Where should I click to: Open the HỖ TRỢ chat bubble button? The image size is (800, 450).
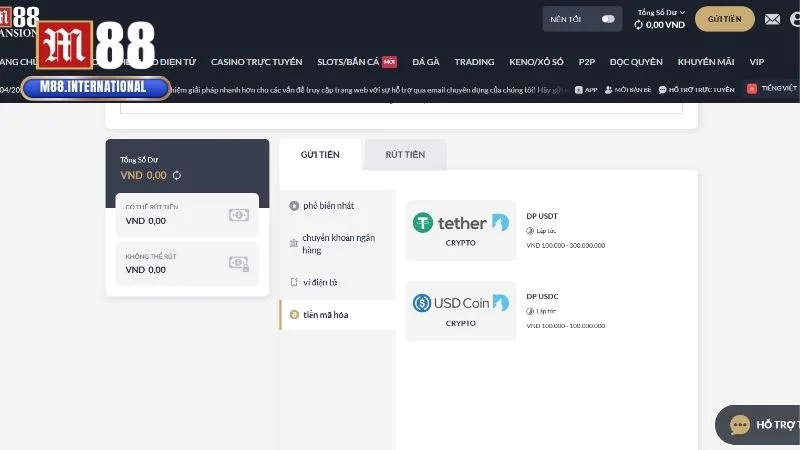[x=758, y=424]
